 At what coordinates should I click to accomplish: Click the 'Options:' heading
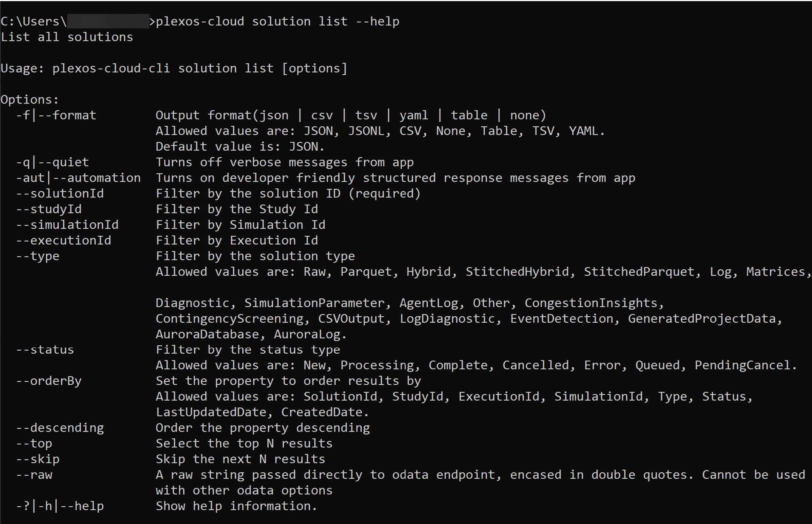click(30, 100)
